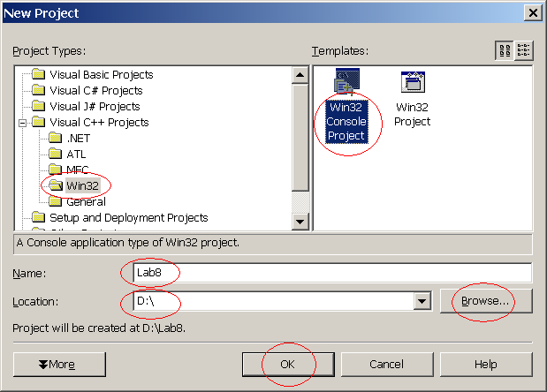The height and width of the screenshot is (392, 547).
Task: Select the MFC project type
Action: (x=78, y=170)
